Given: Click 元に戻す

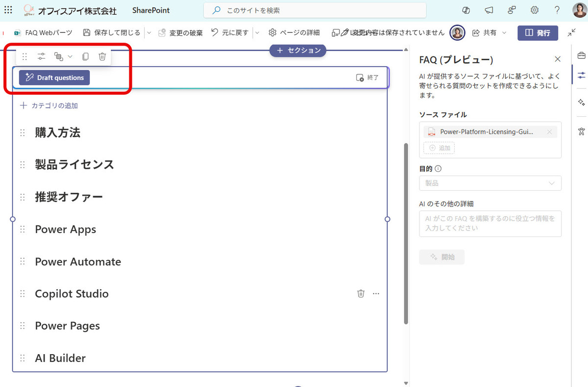Looking at the screenshot, I should (230, 33).
